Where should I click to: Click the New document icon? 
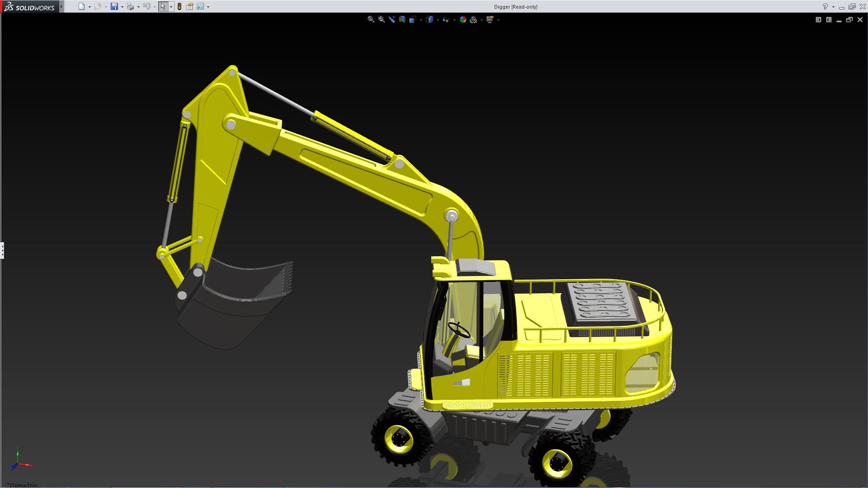81,6
